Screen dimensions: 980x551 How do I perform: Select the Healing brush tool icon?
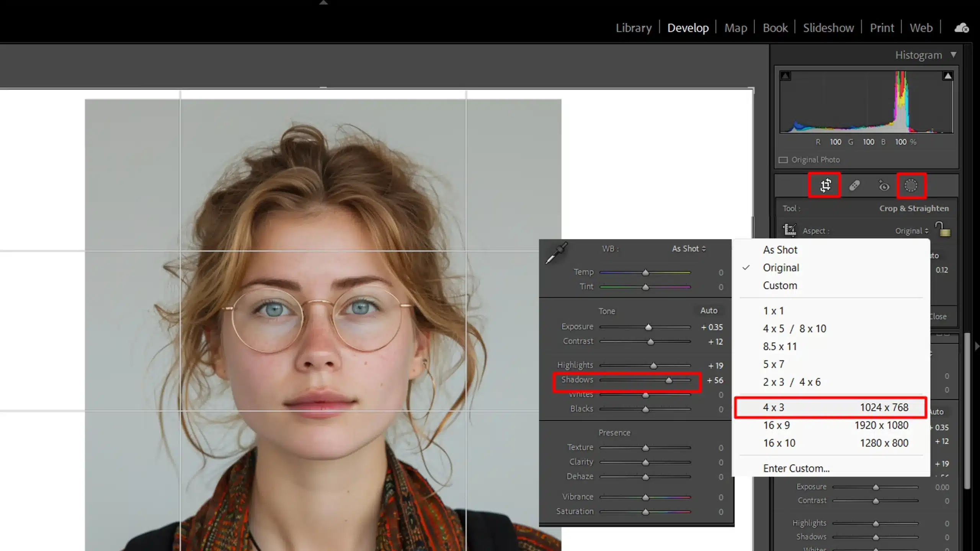[854, 186]
